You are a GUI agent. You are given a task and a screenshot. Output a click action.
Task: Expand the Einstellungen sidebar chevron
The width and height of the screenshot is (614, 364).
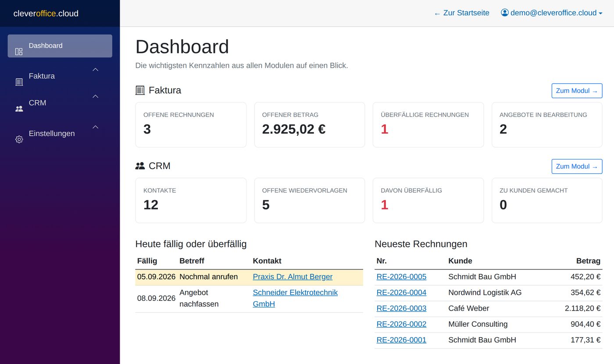pyautogui.click(x=95, y=127)
